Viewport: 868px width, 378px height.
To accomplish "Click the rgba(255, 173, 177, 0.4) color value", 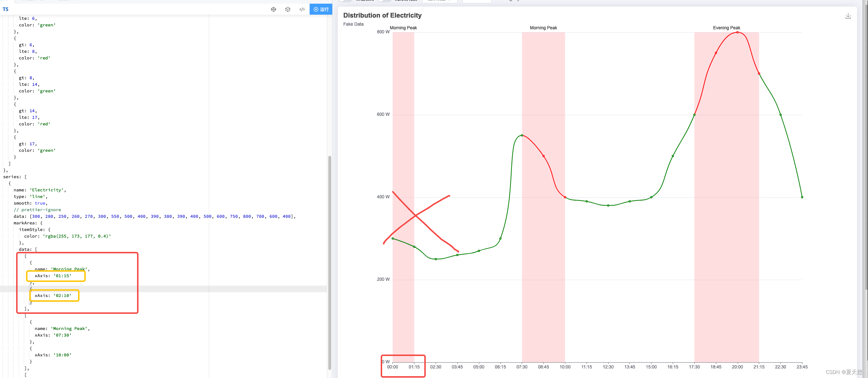I will pyautogui.click(x=78, y=236).
